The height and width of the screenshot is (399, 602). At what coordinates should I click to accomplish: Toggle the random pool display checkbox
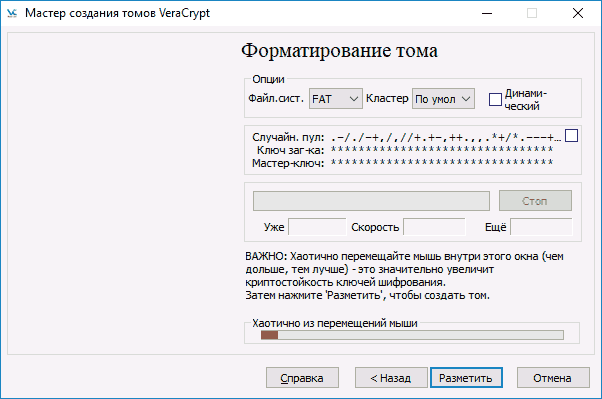571,136
